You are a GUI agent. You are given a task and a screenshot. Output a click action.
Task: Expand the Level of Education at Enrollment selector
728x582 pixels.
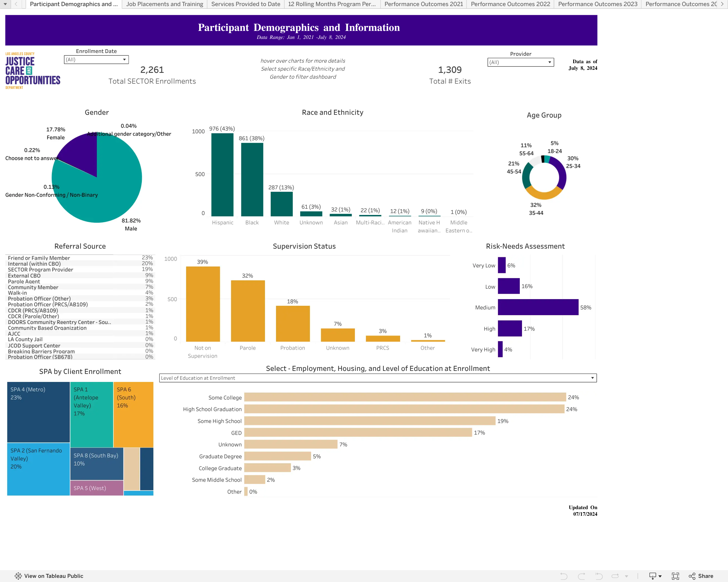point(378,378)
